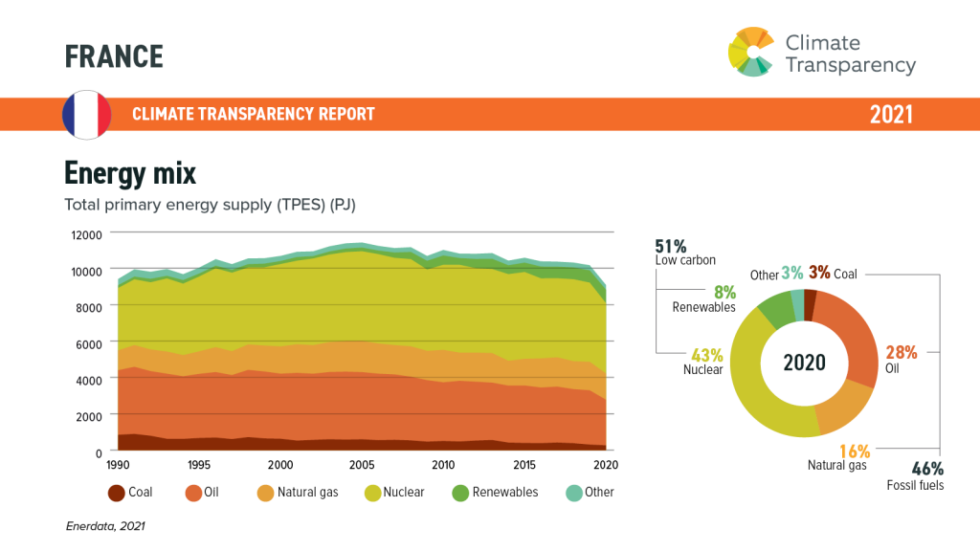Click the Climate Transparency logo wheel
The width and height of the screenshot is (980, 551).
(x=752, y=52)
